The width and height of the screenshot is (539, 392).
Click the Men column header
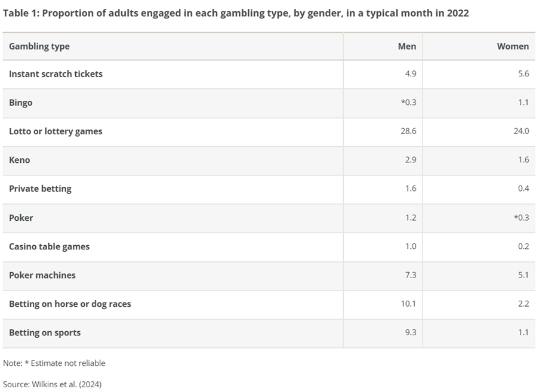[x=406, y=47]
